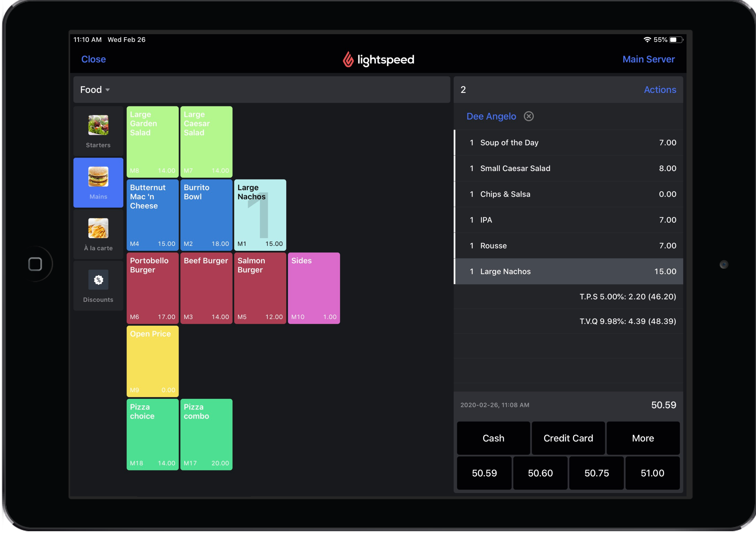Tap the T.P.S 5.00% tax line

coord(569,297)
